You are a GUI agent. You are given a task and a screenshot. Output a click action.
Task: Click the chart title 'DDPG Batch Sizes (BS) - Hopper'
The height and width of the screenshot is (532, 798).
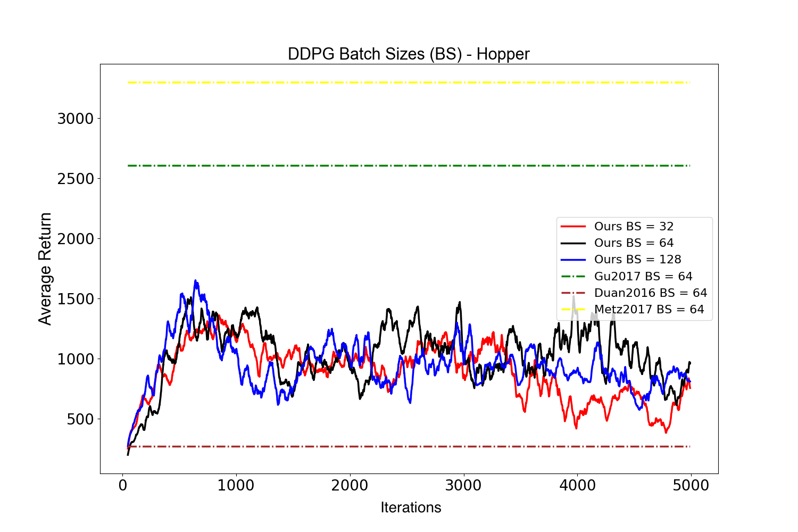[409, 54]
